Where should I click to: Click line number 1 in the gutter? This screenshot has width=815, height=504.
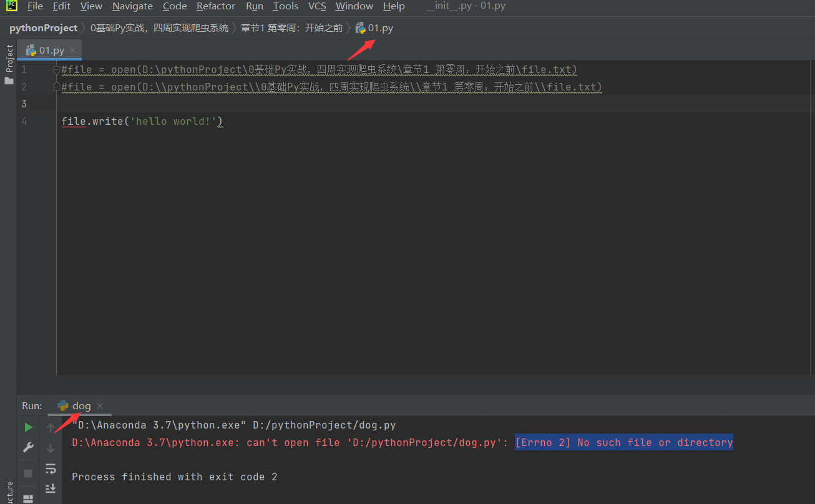[24, 70]
